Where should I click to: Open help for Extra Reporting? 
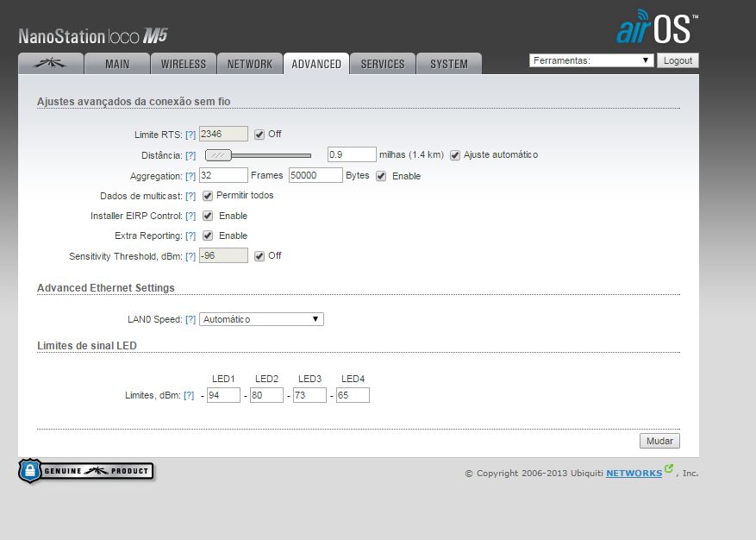[x=191, y=235]
